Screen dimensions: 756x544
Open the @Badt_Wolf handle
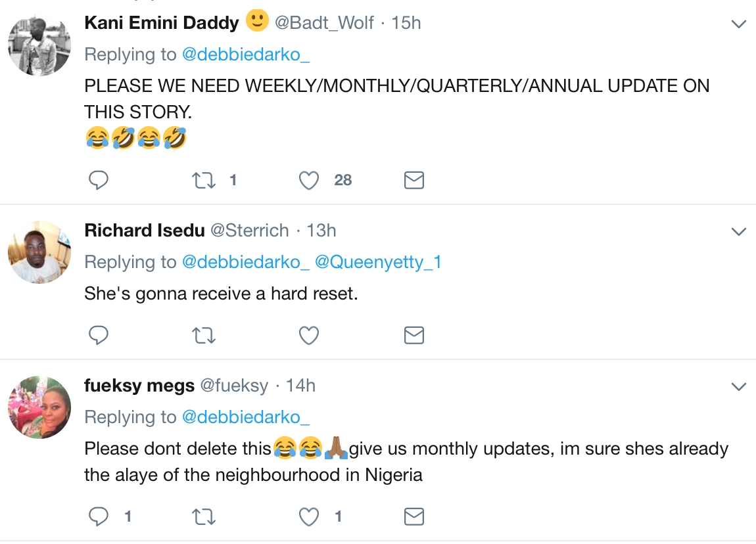[324, 23]
